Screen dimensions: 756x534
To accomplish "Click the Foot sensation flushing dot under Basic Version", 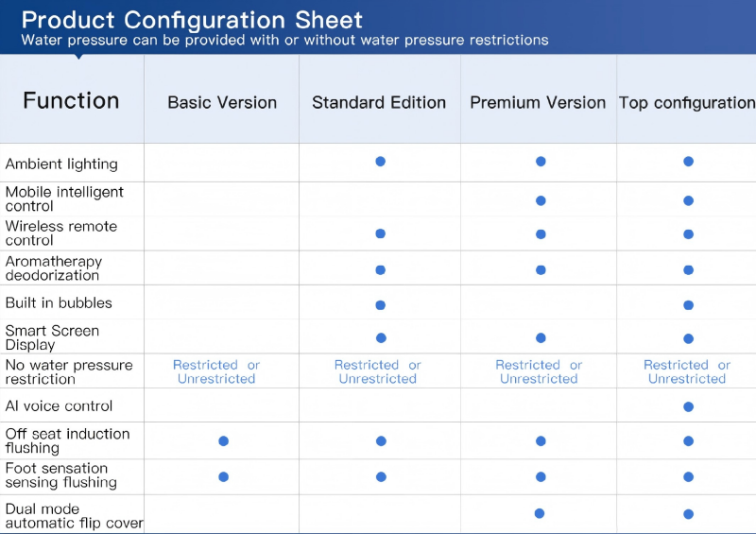I will [223, 476].
